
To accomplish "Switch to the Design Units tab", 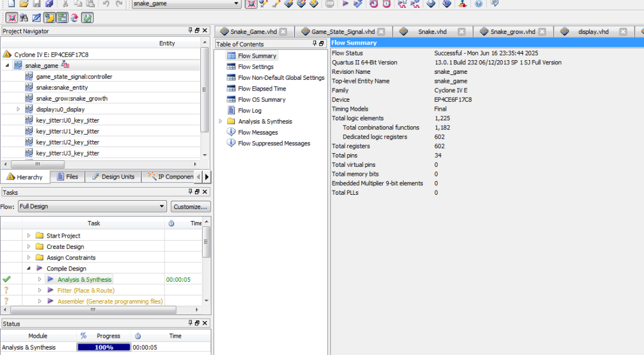I will click(113, 177).
